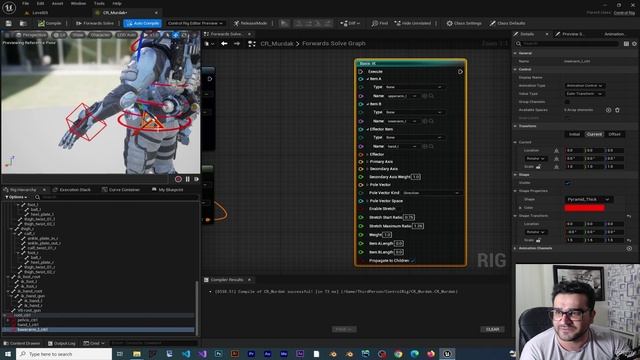Toggle the Propagate to Children checkbox

tap(413, 260)
